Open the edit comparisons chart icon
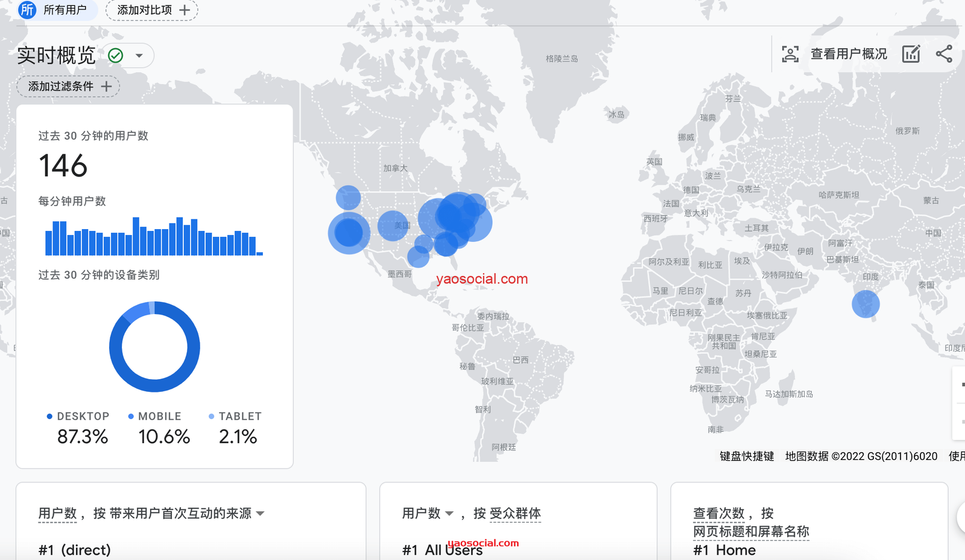The height and width of the screenshot is (560, 965). coord(911,54)
